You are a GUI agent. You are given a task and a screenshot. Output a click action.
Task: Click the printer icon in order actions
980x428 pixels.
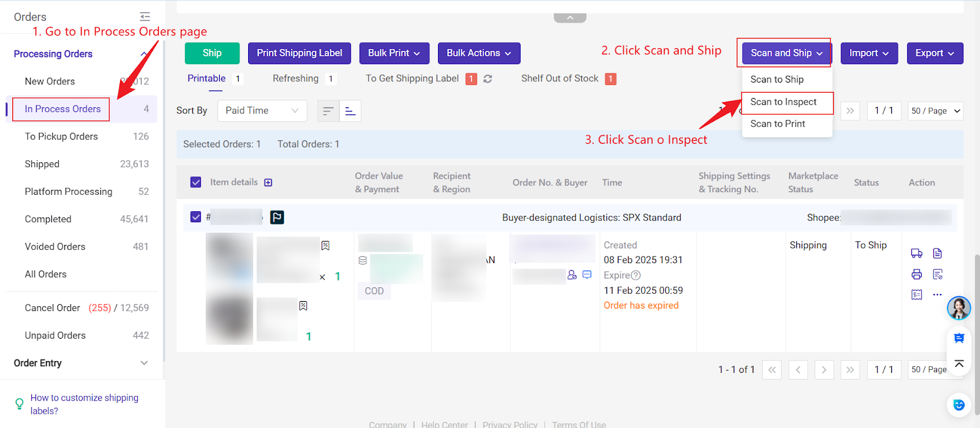pyautogui.click(x=916, y=274)
